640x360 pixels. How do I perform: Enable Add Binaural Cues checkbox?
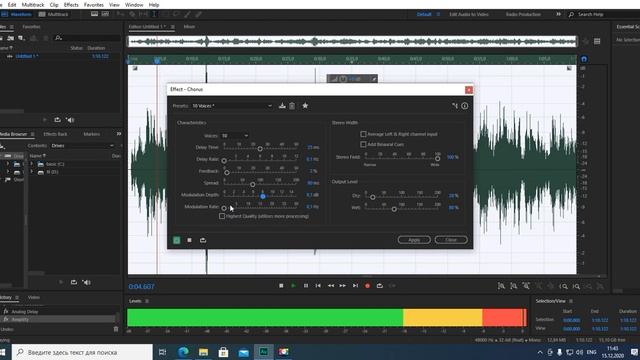click(363, 144)
